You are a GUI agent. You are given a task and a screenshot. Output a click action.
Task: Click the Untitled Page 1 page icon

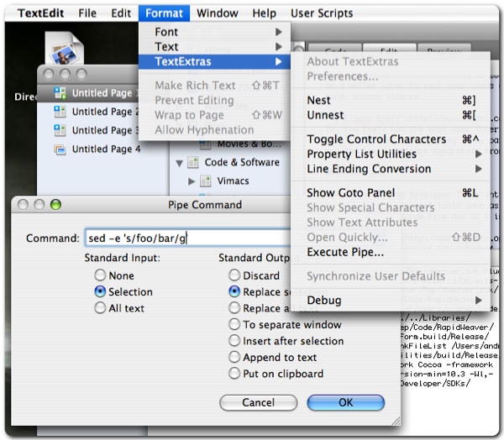click(60, 93)
